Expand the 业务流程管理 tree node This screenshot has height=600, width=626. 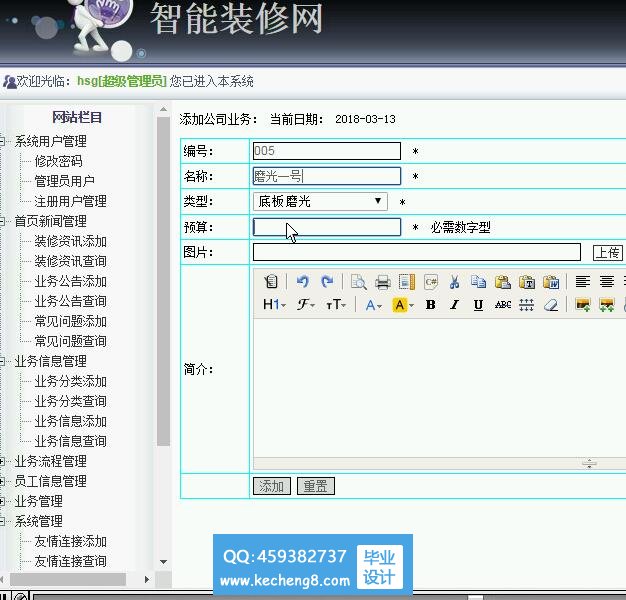click(2, 461)
